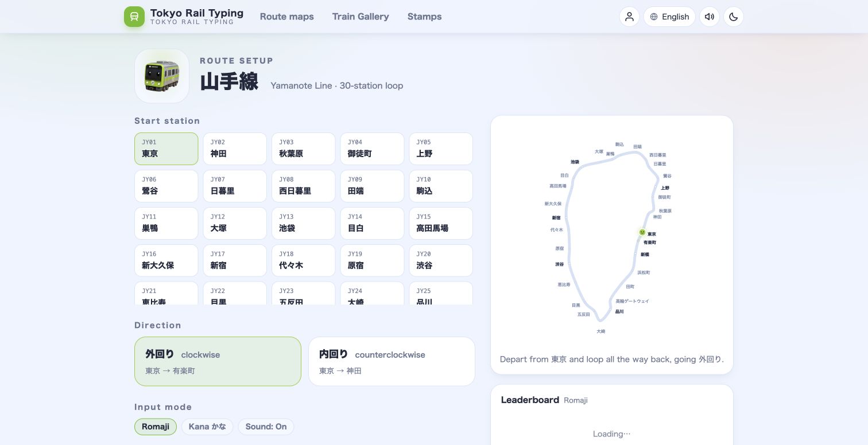Choose JY15 高田馬場 station card
The width and height of the screenshot is (868, 445).
coord(441,224)
